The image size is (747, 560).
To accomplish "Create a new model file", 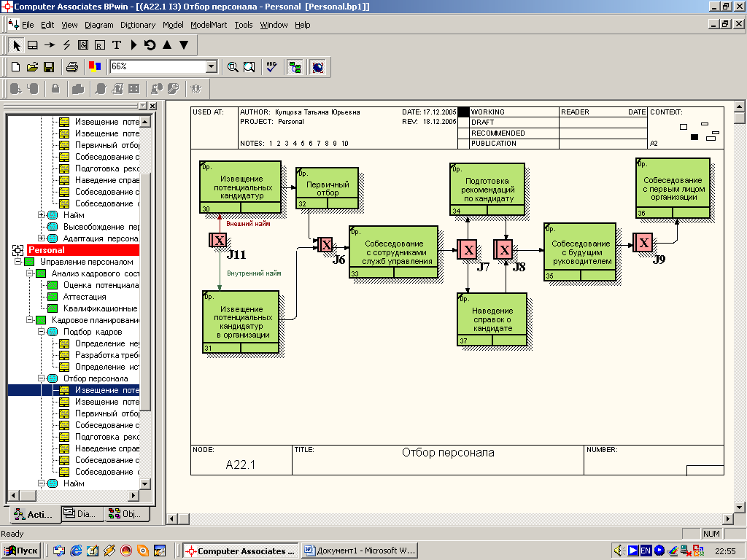I will coord(16,67).
